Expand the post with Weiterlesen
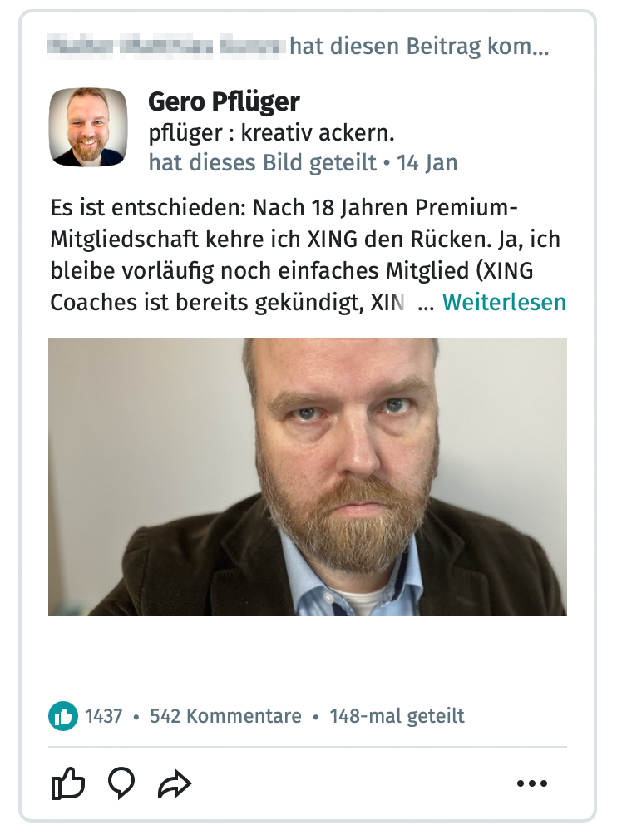The image size is (617, 840). coord(504,302)
